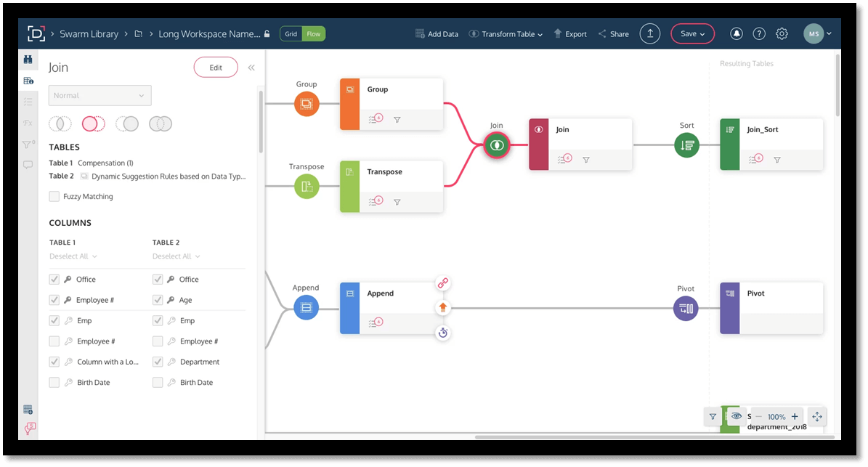The image size is (868, 467).
Task: Open the filter icon on the Group card
Action: tap(397, 119)
